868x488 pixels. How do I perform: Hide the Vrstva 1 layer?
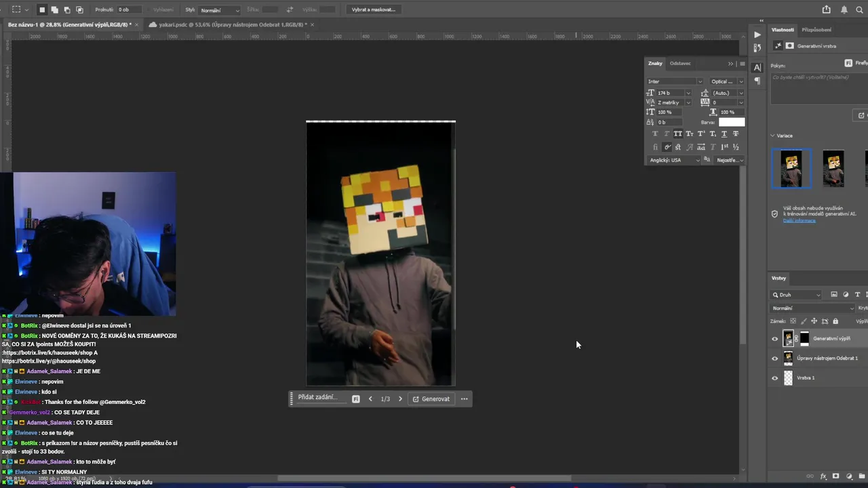[x=775, y=378]
